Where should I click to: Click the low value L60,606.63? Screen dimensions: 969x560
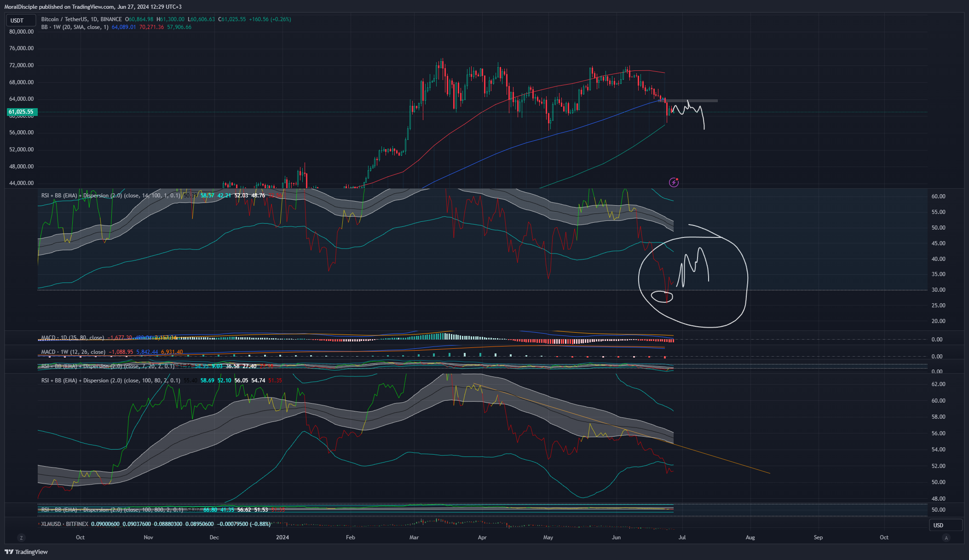coord(201,19)
